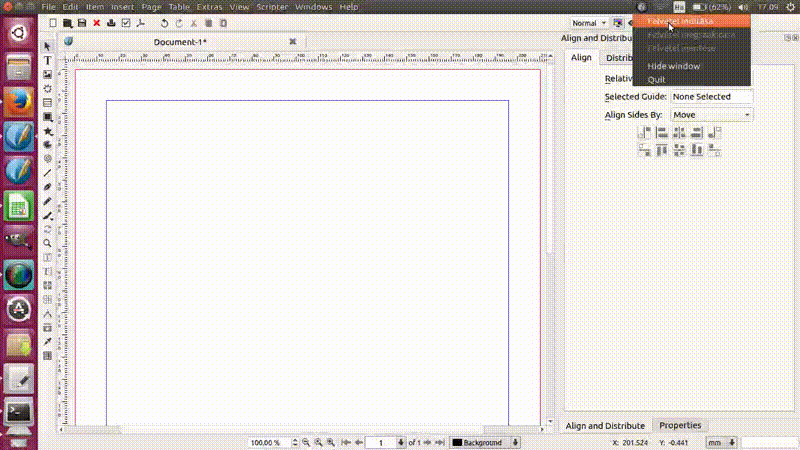Select the Text Frame tool
Viewport: 800px width, 450px height.
tap(47, 61)
